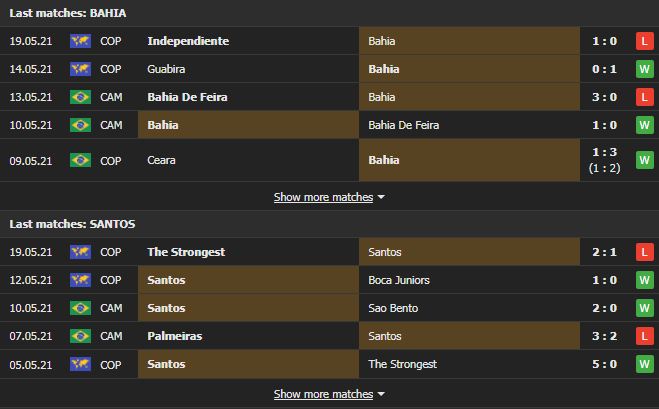This screenshot has height=409, width=659.
Task: Click dropdown arrow beside Bahia's Show more matches
Action: click(x=381, y=197)
